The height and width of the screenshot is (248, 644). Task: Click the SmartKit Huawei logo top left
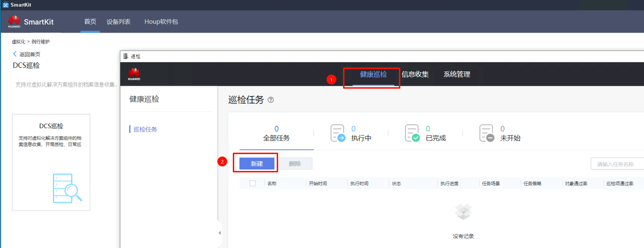click(14, 21)
